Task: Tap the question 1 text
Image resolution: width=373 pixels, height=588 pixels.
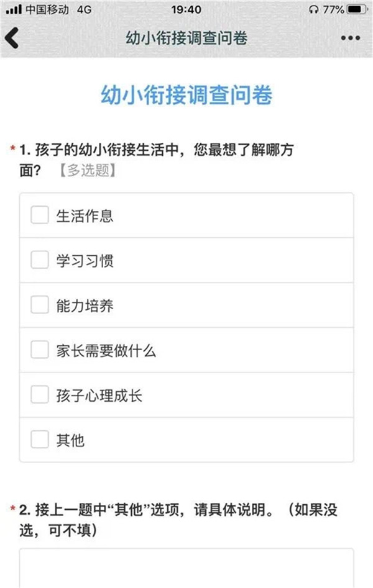Action: pos(156,160)
